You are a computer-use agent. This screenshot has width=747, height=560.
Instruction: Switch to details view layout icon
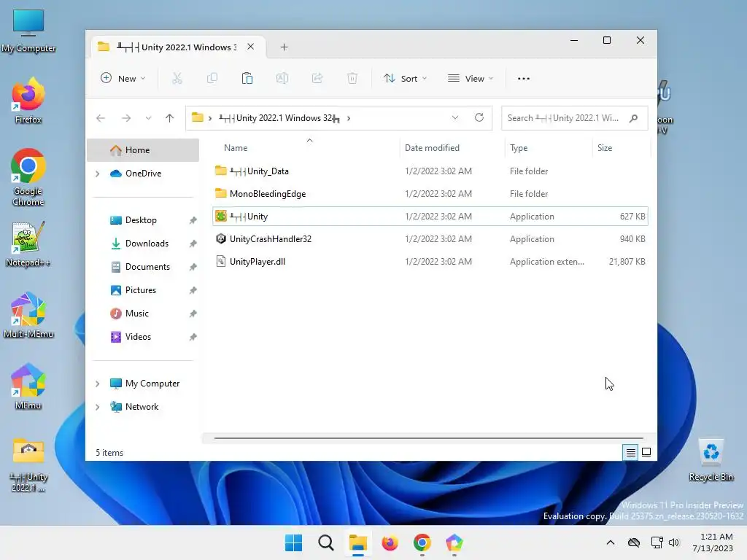(630, 452)
